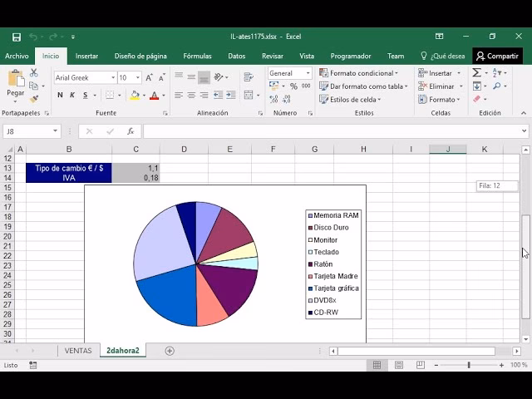Click the Name Box showing J8
Screen dimensions: 532x399
click(x=32, y=131)
